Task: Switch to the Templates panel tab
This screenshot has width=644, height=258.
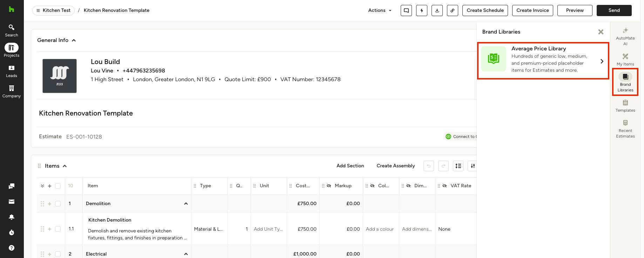Action: [x=625, y=106]
